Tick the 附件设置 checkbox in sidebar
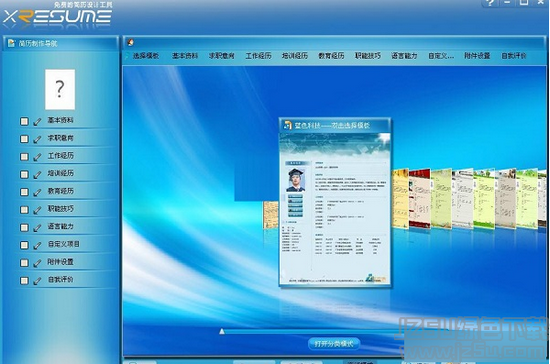Viewport: 550px width, 364px height. tap(24, 263)
